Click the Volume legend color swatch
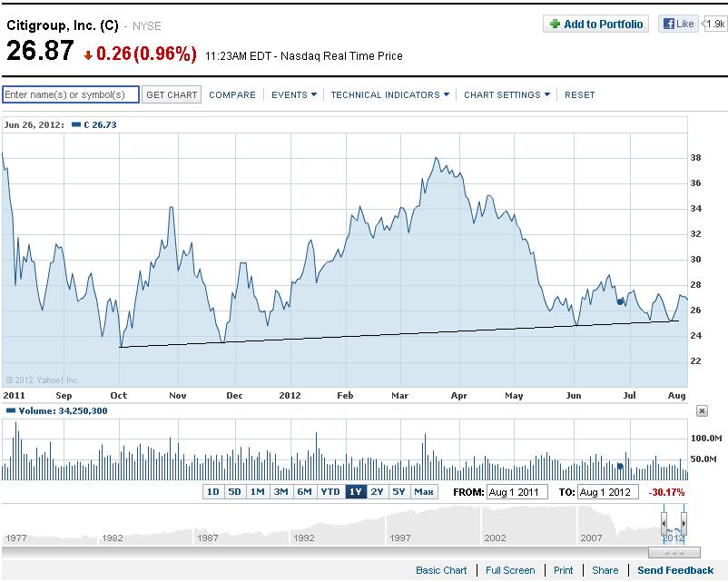The image size is (728, 582). (10, 410)
